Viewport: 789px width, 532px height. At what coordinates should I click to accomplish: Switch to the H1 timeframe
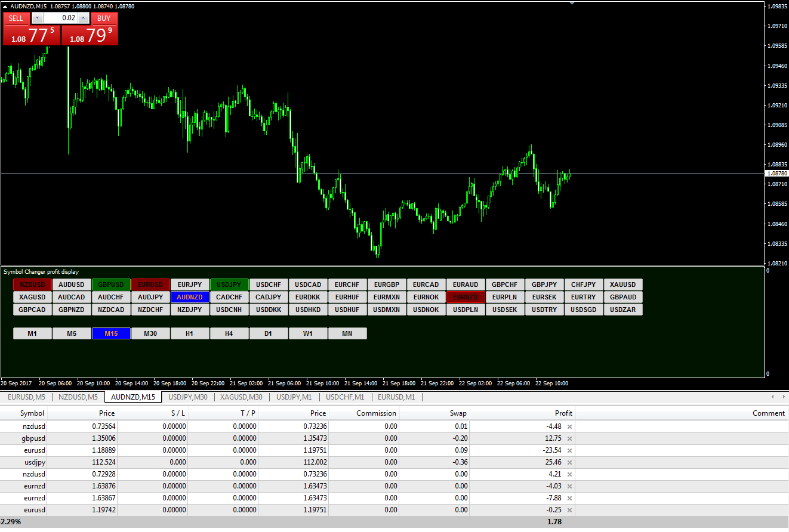point(190,333)
